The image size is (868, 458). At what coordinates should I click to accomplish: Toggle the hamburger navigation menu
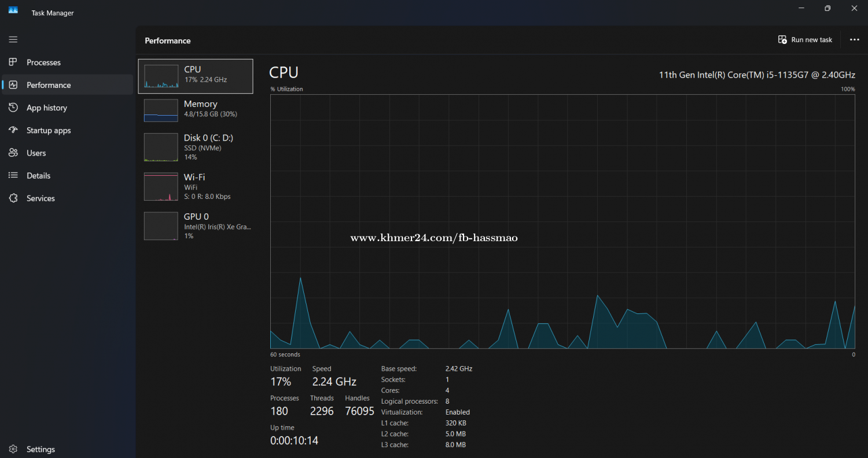click(x=13, y=39)
